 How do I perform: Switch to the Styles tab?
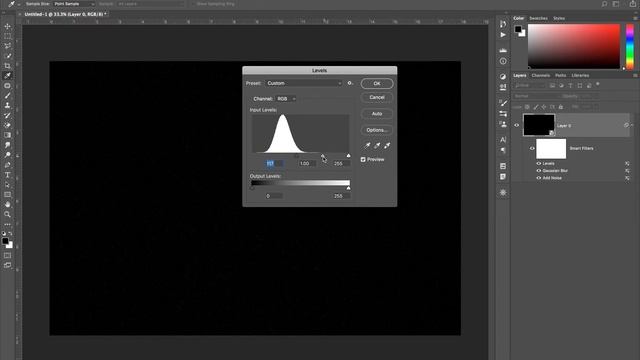coord(559,18)
